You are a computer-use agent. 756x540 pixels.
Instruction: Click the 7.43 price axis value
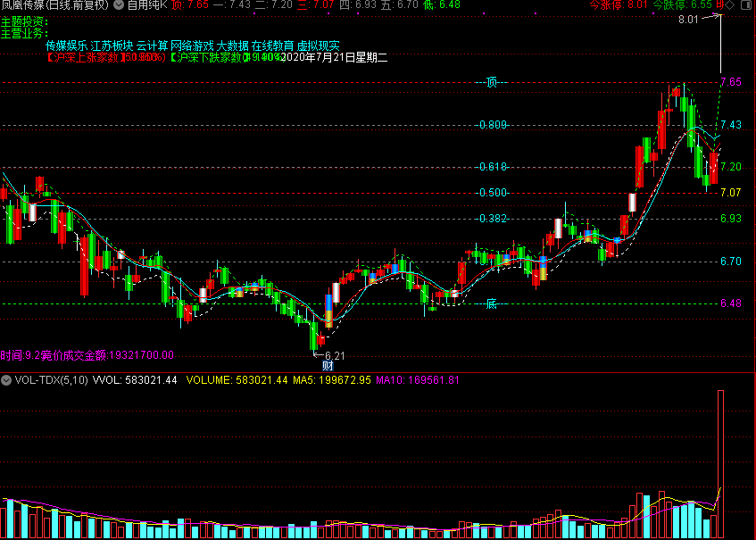pos(731,125)
